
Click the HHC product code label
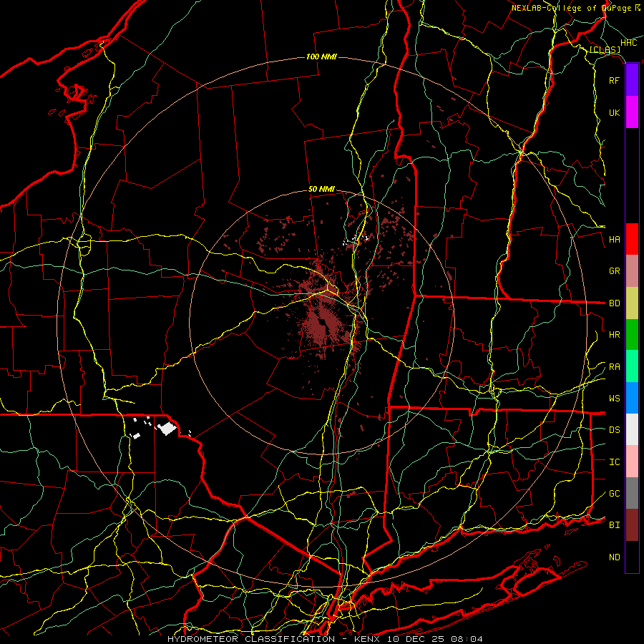(x=629, y=43)
